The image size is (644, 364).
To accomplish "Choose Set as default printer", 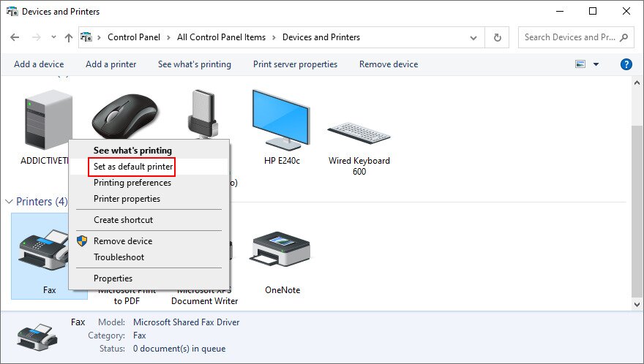I will (132, 167).
